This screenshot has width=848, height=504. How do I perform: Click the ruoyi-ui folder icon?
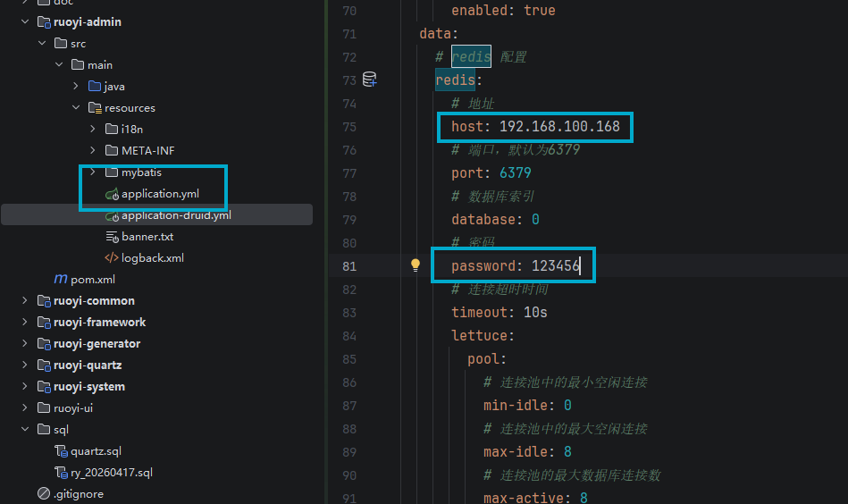[44, 407]
